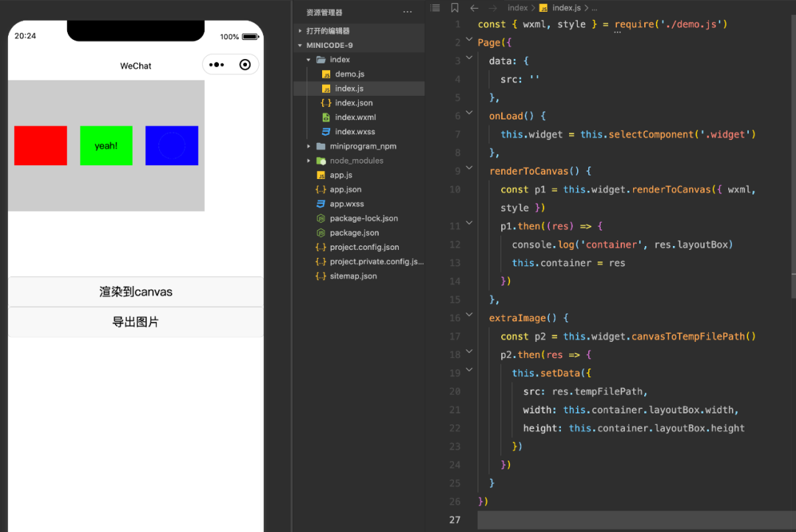Fold the Page({ block at line 2
This screenshot has width=796, height=532.
click(x=469, y=39)
